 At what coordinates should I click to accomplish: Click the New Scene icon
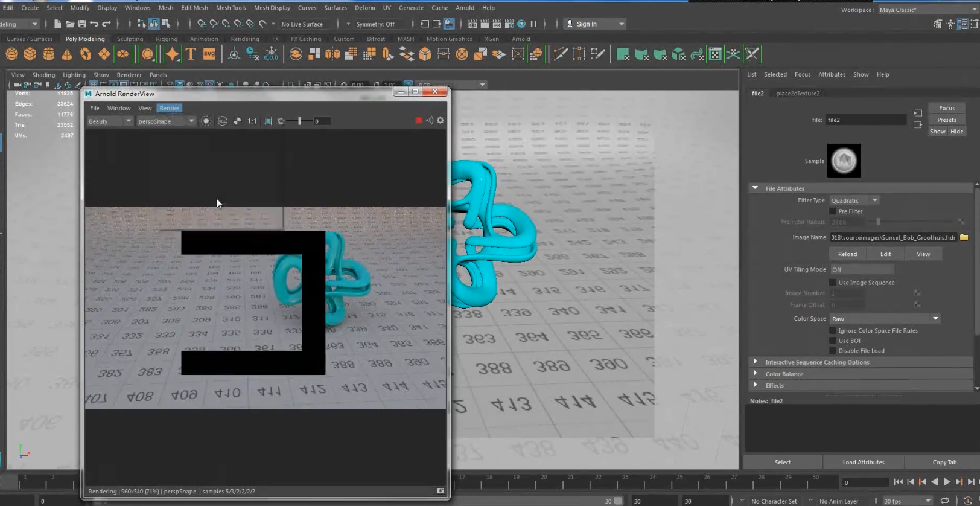(x=57, y=24)
